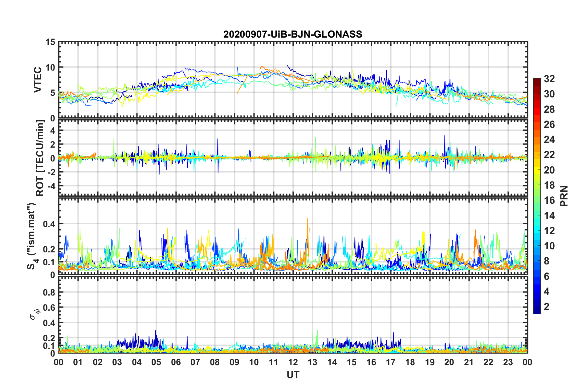Select the ROT [TECU/min] axis label

pos(40,158)
